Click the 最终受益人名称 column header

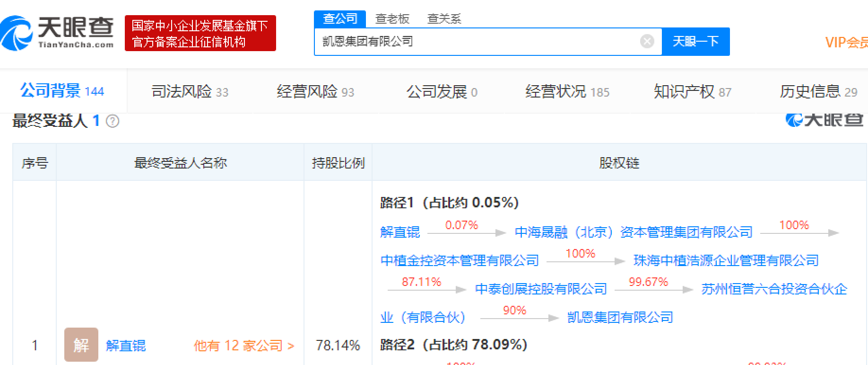tap(181, 163)
